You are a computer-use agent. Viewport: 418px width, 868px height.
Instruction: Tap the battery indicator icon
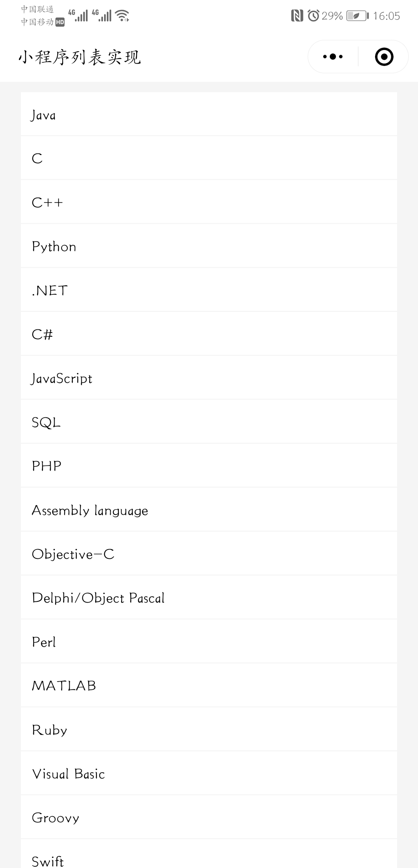[357, 15]
